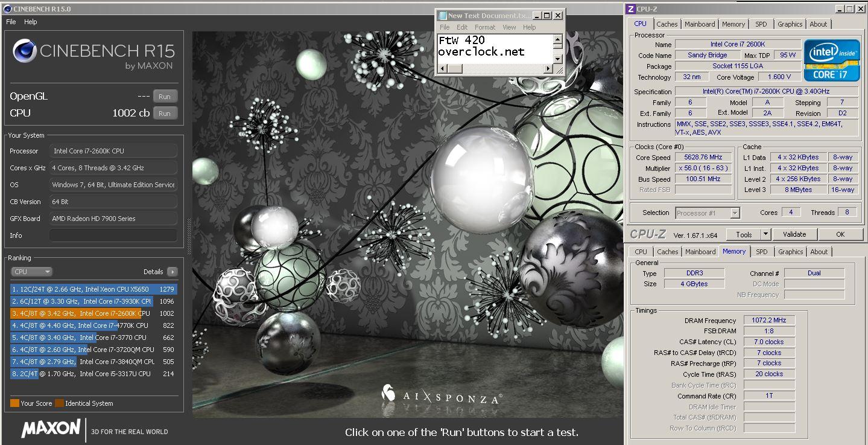868x445 pixels.
Task: Open the Notepad Edit menu
Action: [462, 27]
